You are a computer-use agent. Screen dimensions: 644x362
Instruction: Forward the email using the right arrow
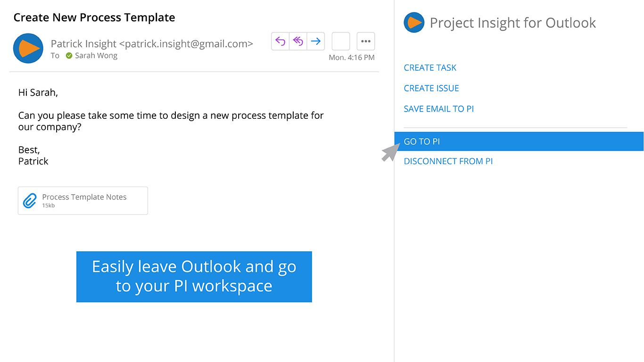coord(316,41)
